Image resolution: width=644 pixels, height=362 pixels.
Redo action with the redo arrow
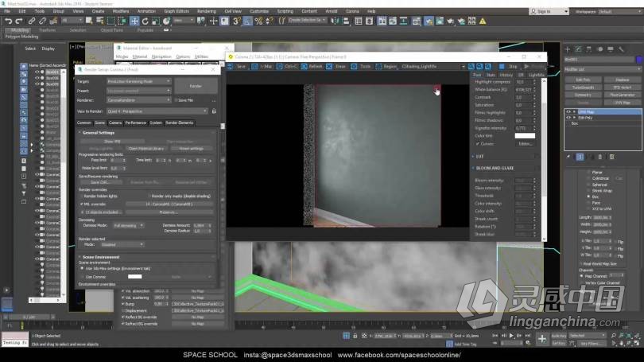click(19, 21)
